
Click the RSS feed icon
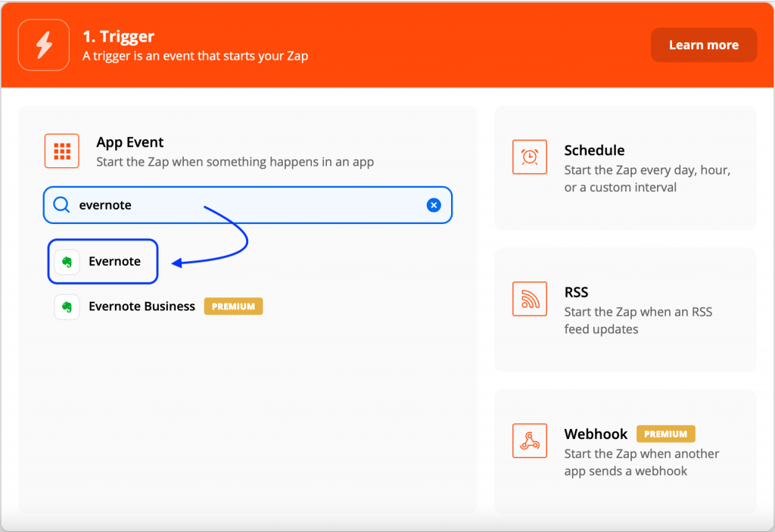pos(530,299)
